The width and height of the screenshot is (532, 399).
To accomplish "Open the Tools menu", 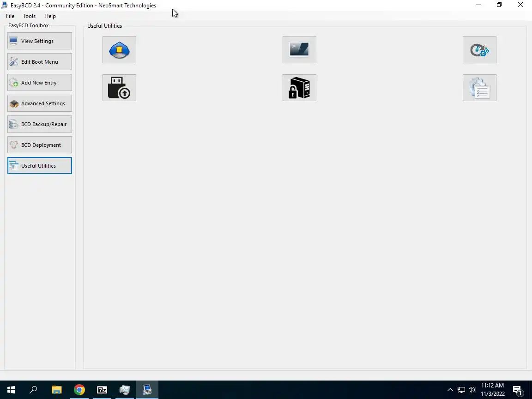I will 29,16.
